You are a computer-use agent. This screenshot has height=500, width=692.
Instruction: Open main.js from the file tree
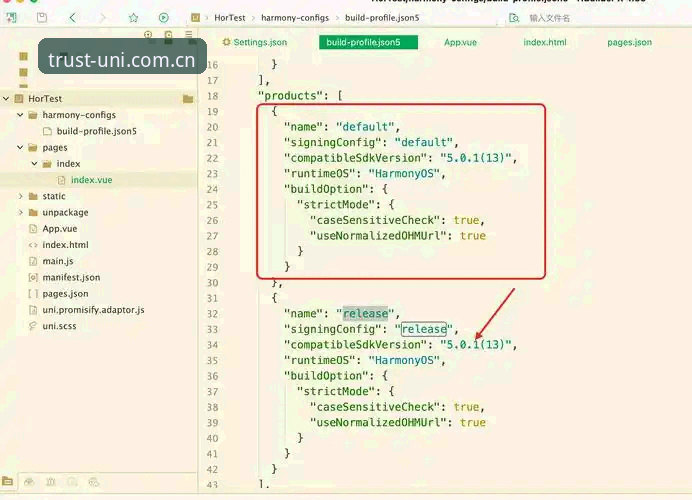(x=58, y=261)
